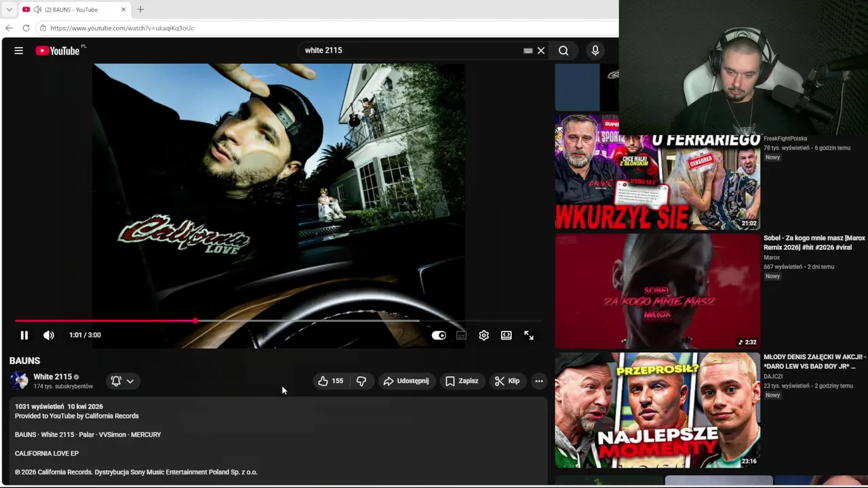Open Sobel Za kogo mnie masz thumbnail
Viewport: 868px width, 488px height.
click(x=657, y=291)
